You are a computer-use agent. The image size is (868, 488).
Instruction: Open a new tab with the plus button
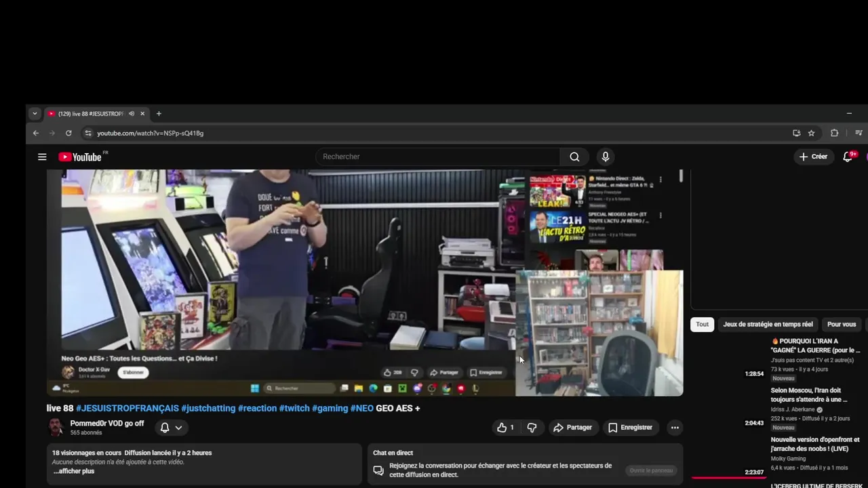pyautogui.click(x=159, y=114)
